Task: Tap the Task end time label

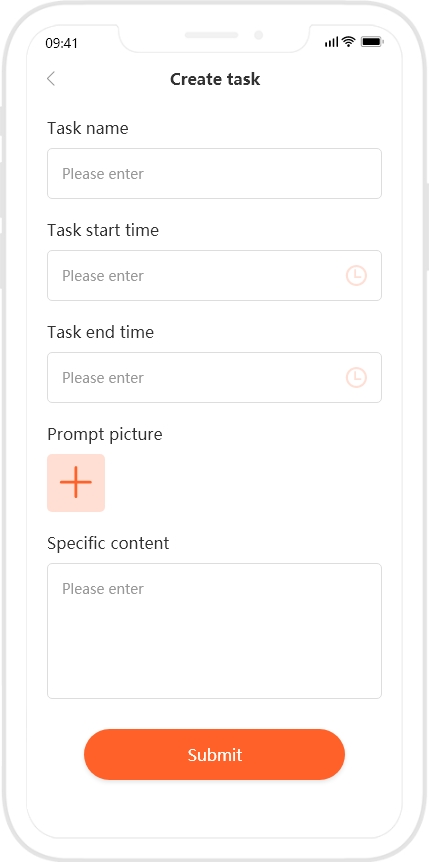Action: pyautogui.click(x=101, y=332)
